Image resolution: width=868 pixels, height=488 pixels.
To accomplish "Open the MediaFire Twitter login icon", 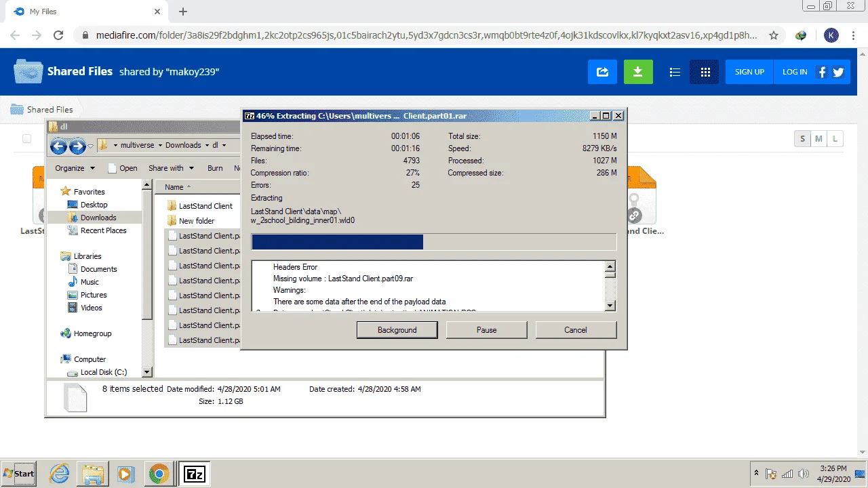I will click(x=838, y=72).
